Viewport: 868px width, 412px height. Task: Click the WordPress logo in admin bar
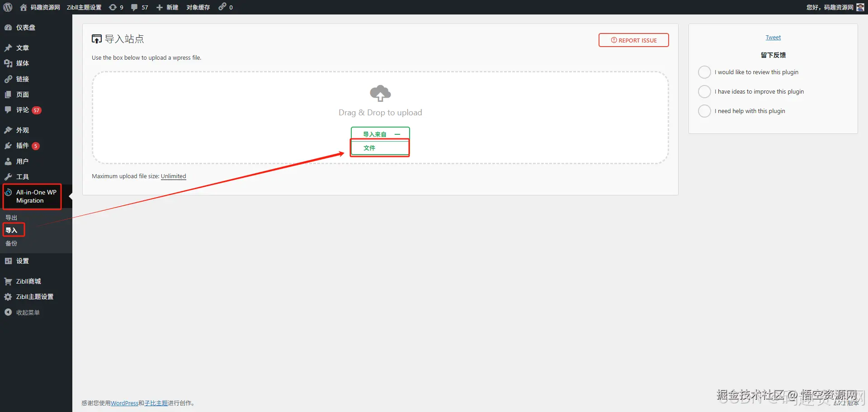(8, 7)
